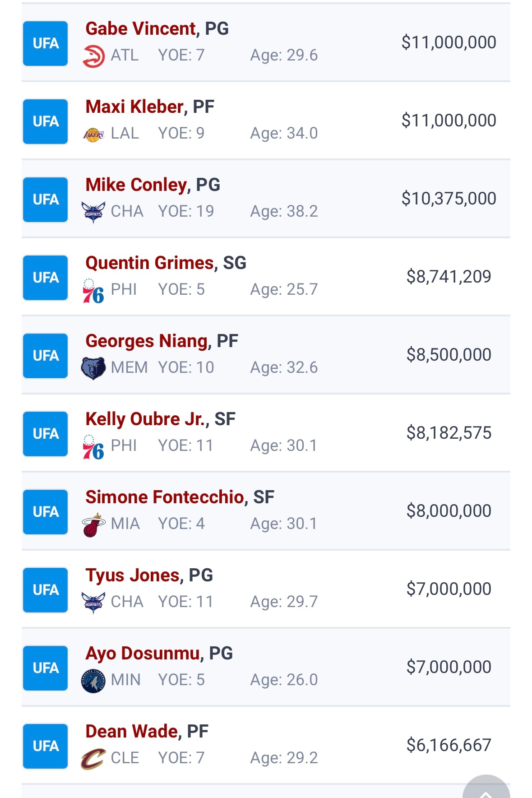Viewport: 532px width, 798px height.
Task: Click the 76ers logo beside Quentin Grimes
Action: coord(93,291)
